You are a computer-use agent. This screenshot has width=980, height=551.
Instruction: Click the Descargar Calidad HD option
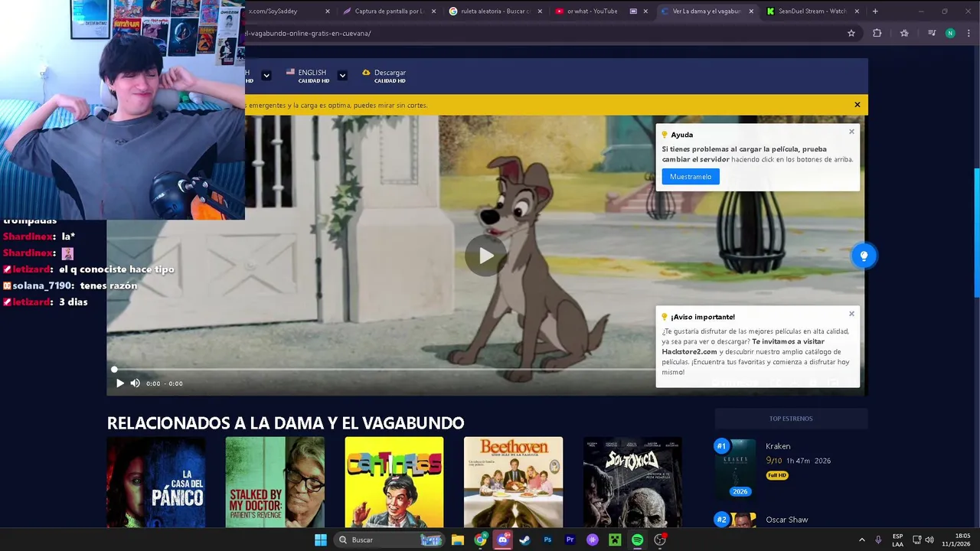[384, 76]
